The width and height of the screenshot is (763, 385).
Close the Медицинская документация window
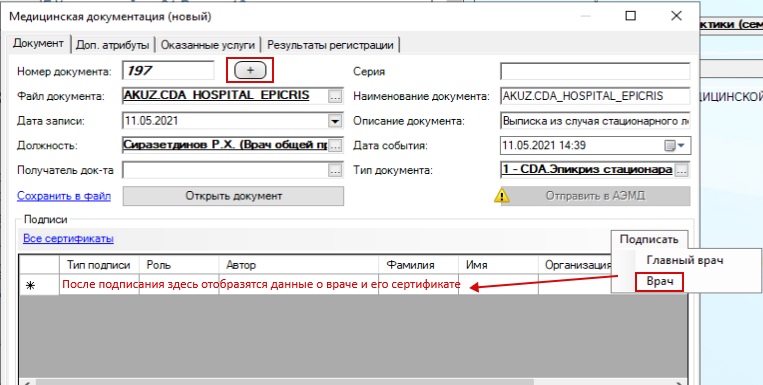(676, 16)
